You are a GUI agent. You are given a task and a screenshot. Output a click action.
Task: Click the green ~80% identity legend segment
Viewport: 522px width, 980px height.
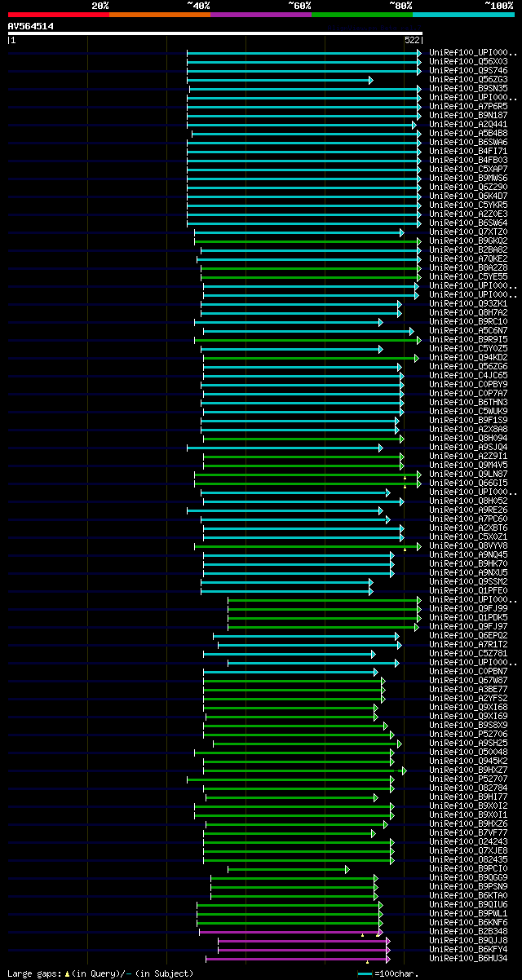coord(362,14)
